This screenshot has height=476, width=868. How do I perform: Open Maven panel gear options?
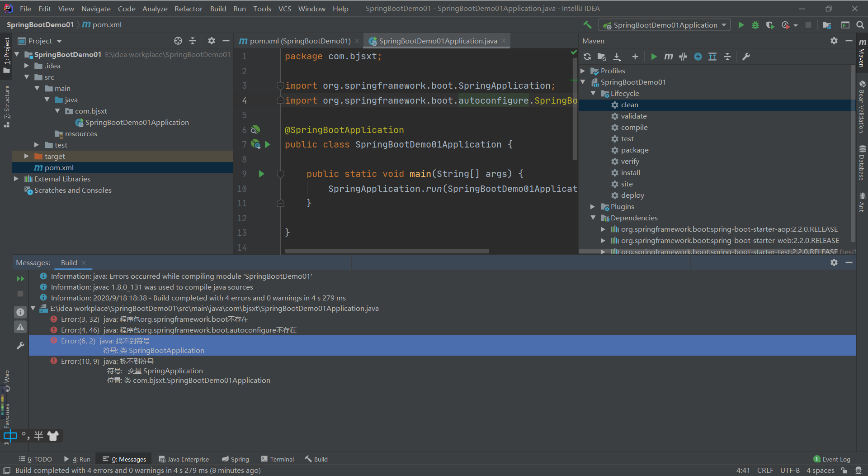coord(834,41)
